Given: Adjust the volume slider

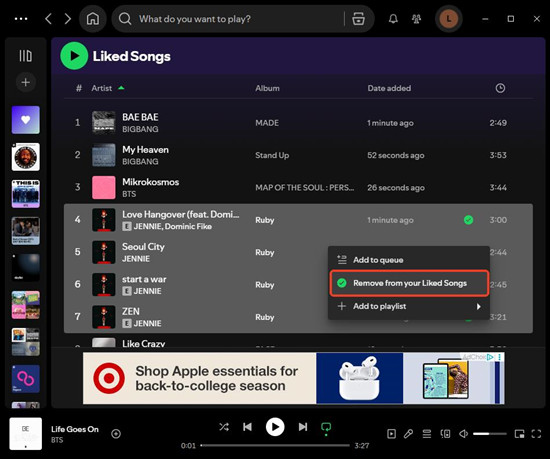Looking at the screenshot, I should [x=490, y=434].
